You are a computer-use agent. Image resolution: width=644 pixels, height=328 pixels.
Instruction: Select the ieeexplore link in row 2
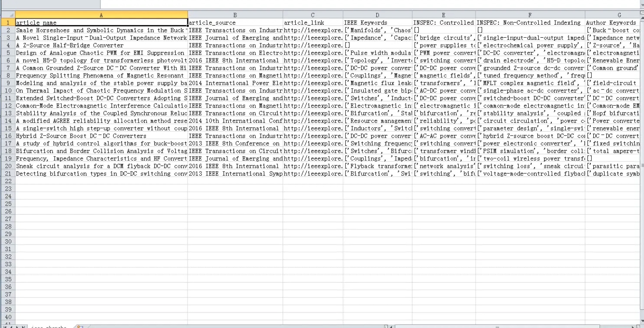313,30
